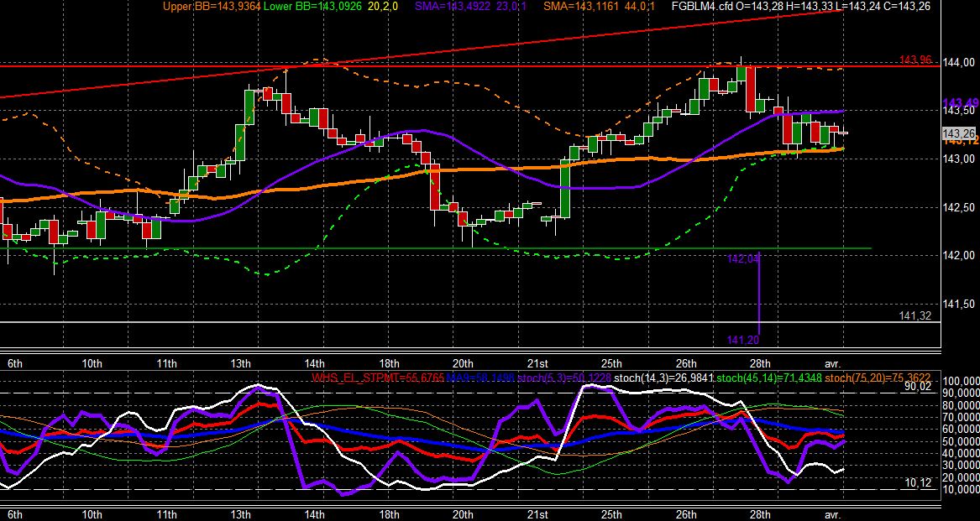This screenshot has width=980, height=521.
Task: Click the '10,12' oversold threshold label
Action: 919,482
